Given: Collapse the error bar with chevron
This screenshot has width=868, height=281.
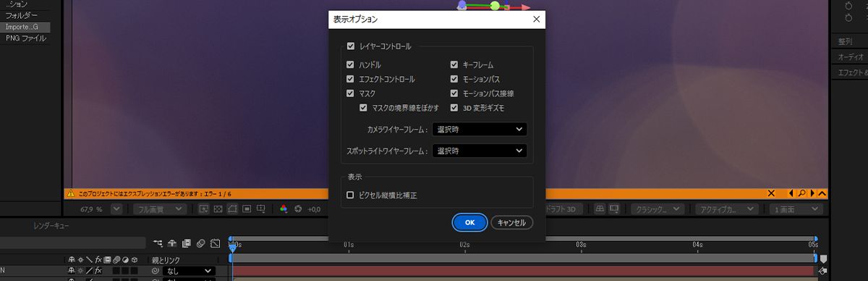Looking at the screenshot, I should [822, 193].
